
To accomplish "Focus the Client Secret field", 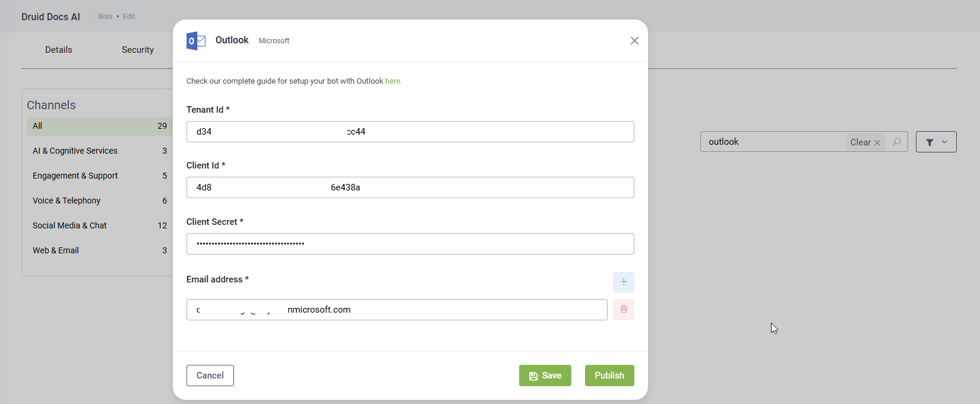I will coord(410,244).
